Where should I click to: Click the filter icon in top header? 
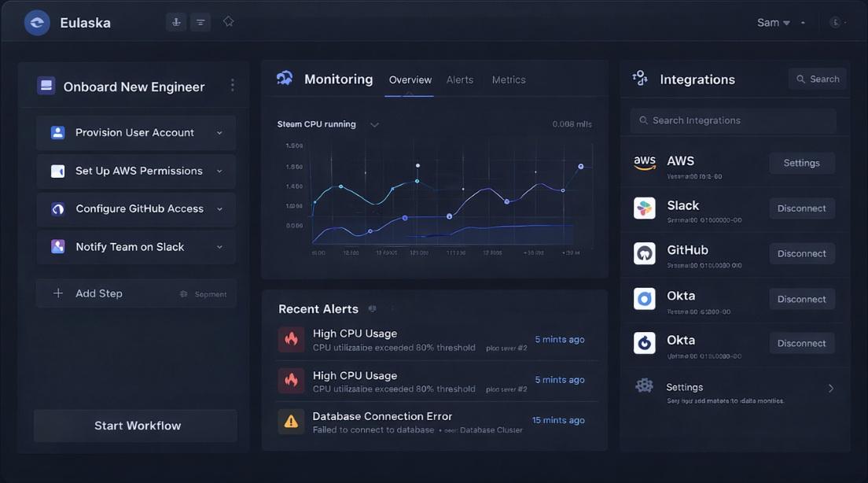[200, 23]
